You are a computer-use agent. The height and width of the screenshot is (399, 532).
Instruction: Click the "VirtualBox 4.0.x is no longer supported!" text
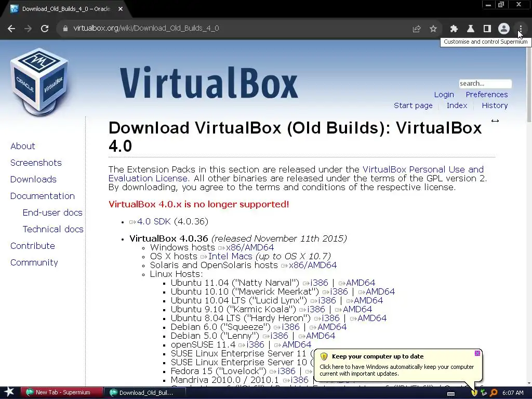click(x=199, y=204)
